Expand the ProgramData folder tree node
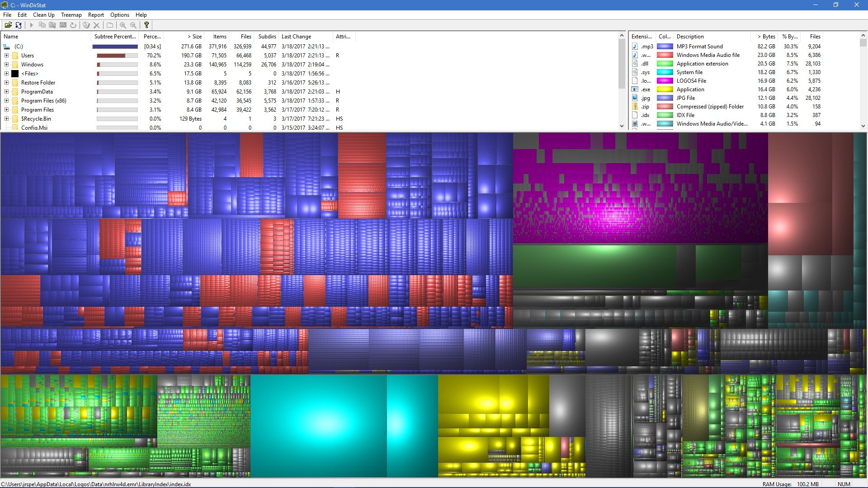The height and width of the screenshot is (488, 868). click(7, 92)
